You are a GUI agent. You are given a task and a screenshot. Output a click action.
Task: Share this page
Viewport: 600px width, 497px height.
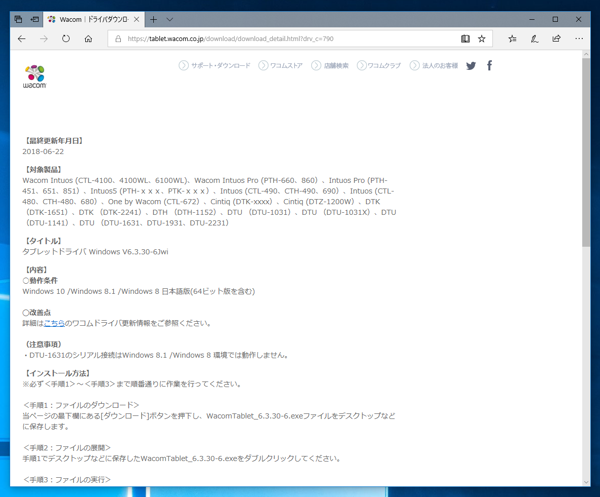click(556, 39)
